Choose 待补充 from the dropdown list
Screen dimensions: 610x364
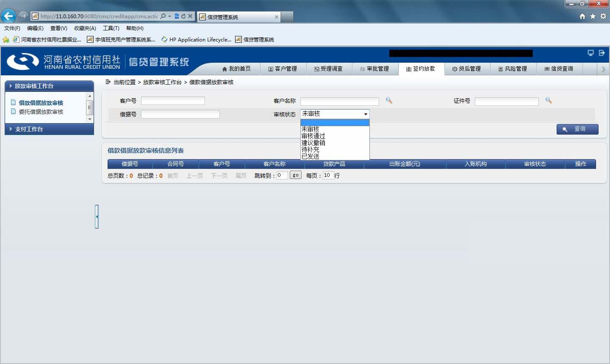click(x=335, y=150)
